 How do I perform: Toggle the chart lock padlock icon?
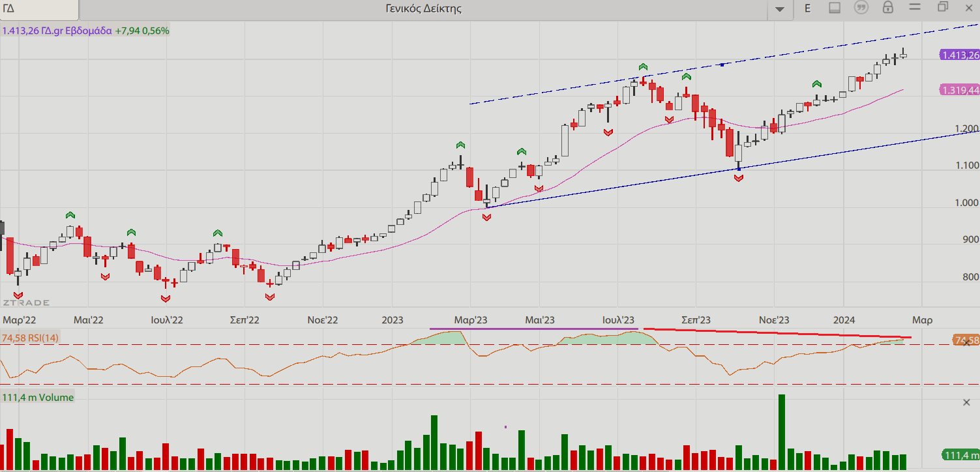click(x=887, y=8)
